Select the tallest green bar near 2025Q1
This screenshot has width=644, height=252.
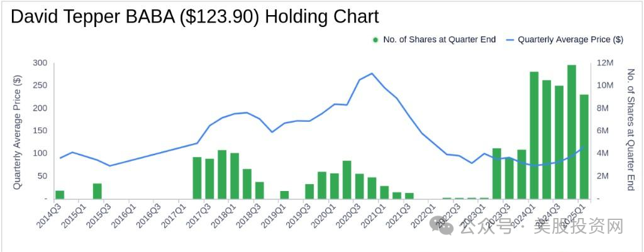click(x=571, y=132)
